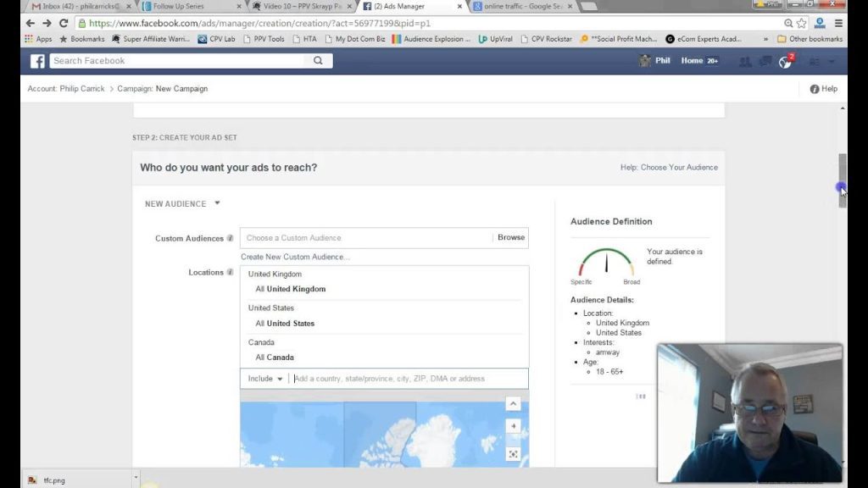Switch to the Follow Up Series tab
868x488 pixels.
(191, 6)
